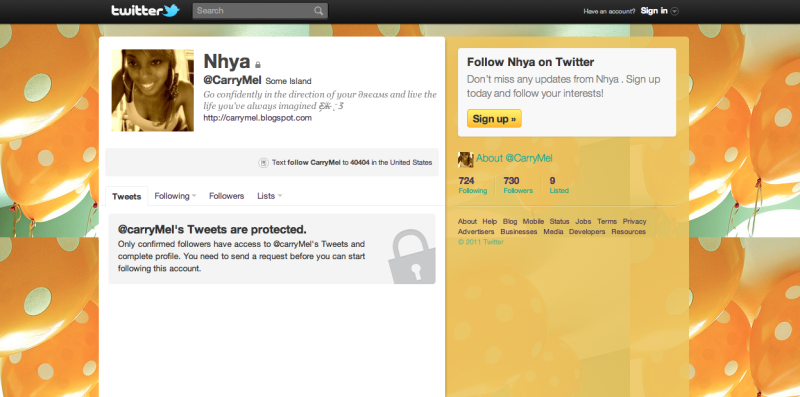Screen dimensions: 800x397
Task: Open the Businesses footer link
Action: (x=519, y=232)
